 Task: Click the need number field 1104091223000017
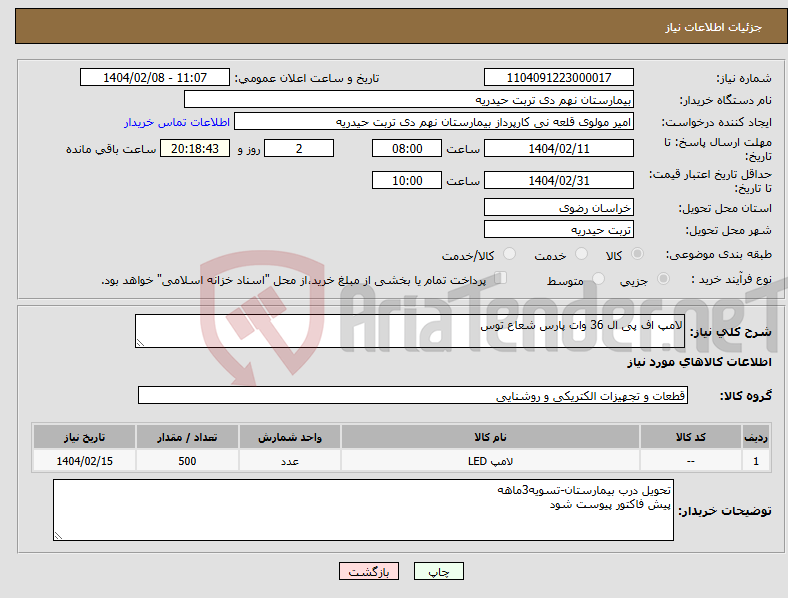coord(559,77)
